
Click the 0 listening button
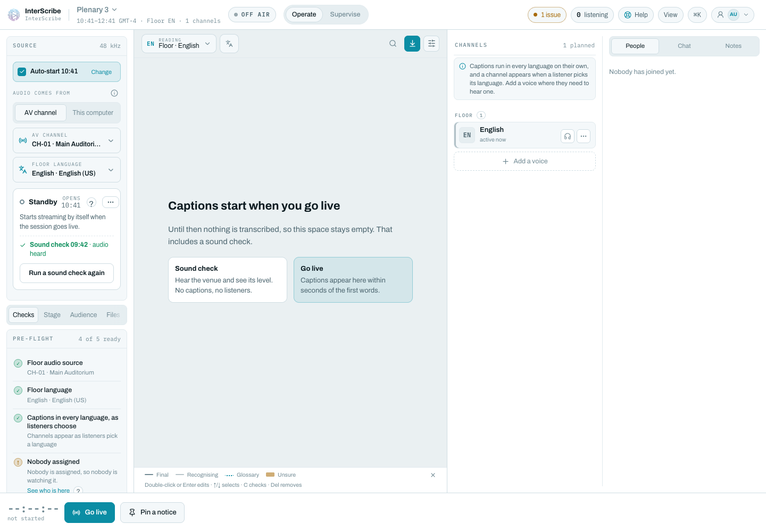592,15
